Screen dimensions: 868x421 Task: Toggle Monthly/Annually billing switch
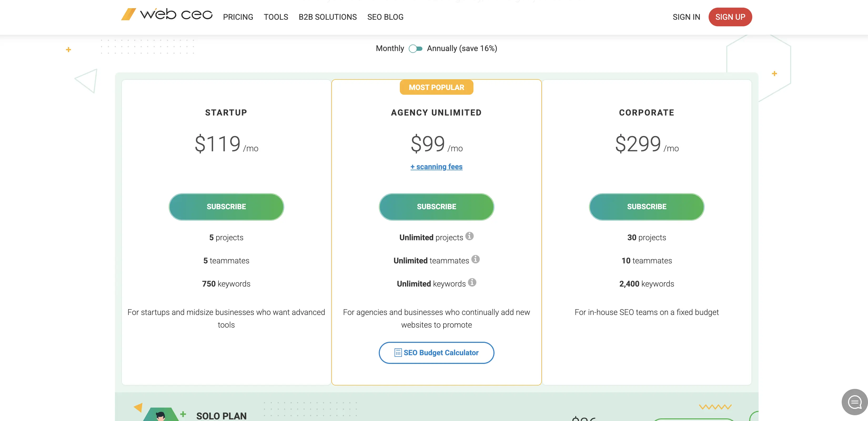[416, 48]
